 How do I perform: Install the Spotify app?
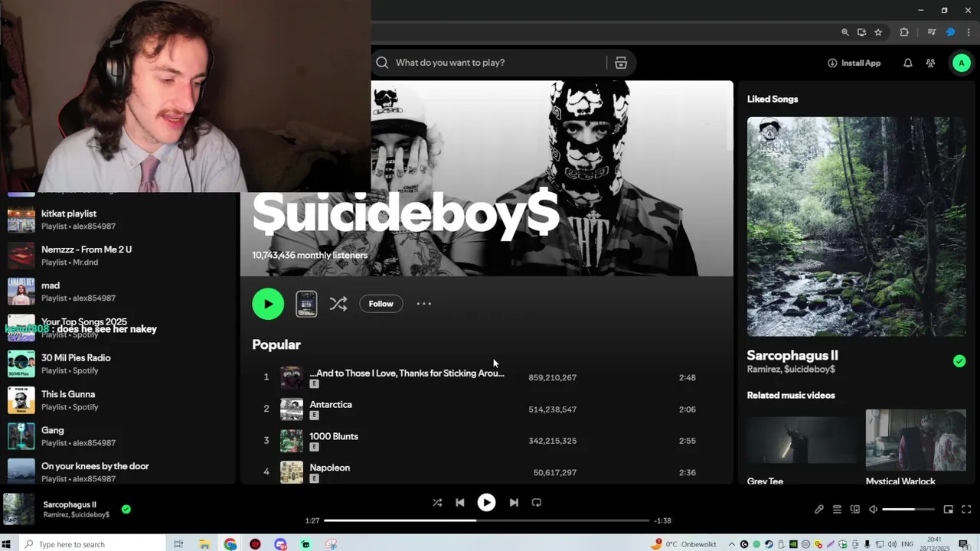[854, 63]
